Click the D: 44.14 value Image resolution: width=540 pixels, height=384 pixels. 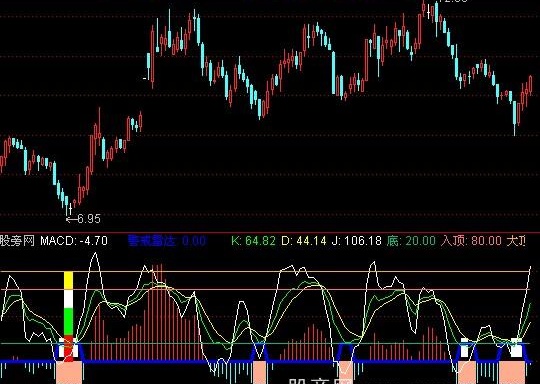pos(304,240)
